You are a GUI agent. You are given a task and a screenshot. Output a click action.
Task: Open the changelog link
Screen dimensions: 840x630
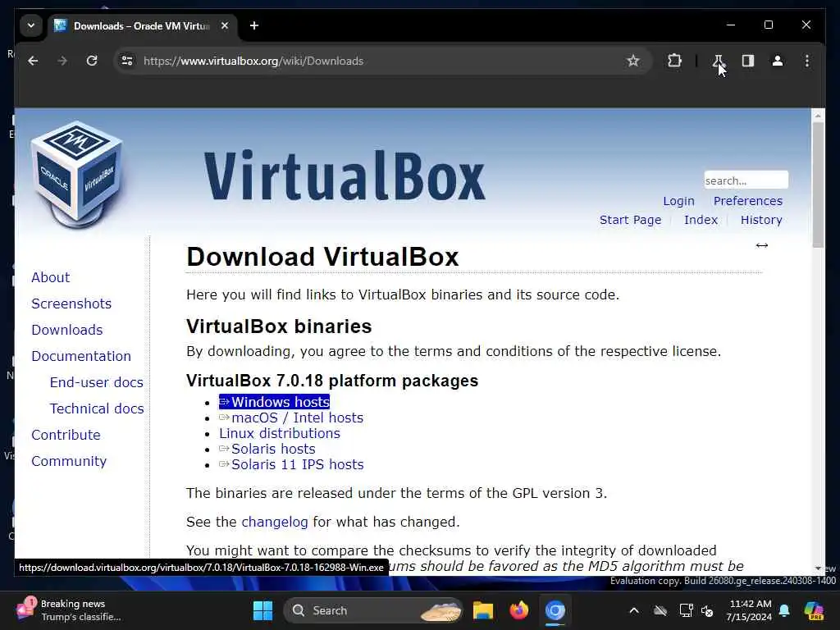tap(275, 523)
